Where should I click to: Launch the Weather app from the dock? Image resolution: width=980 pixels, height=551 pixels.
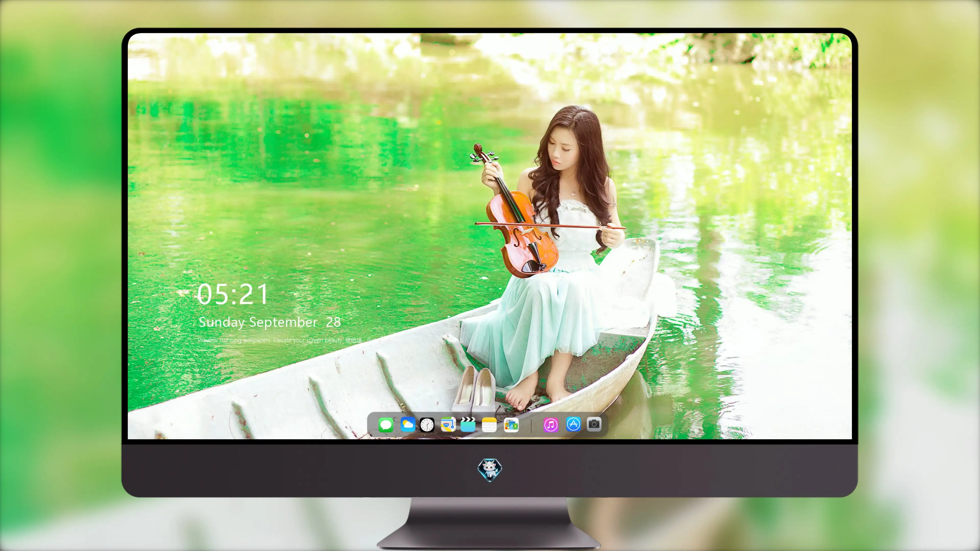click(408, 424)
